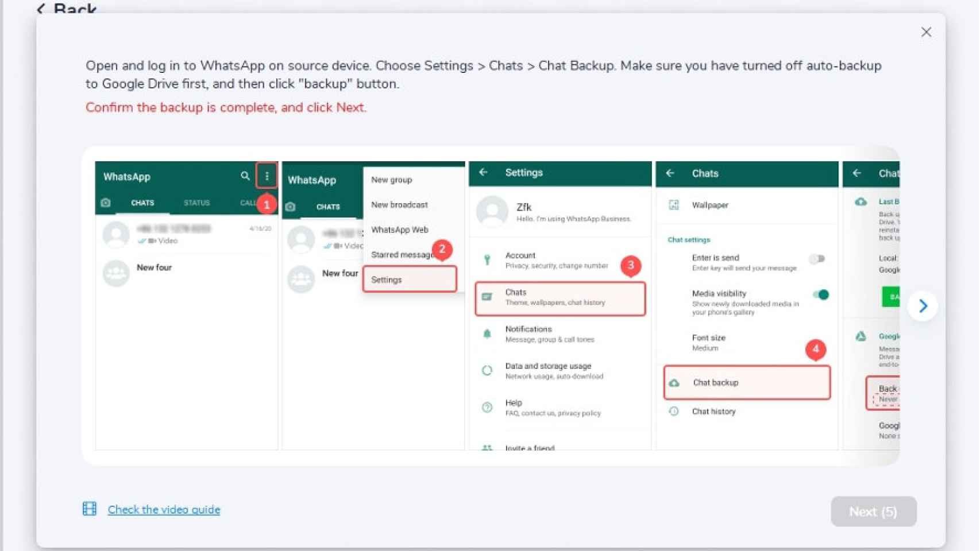The width and height of the screenshot is (980, 551).
Task: Click the Zfk profile avatar
Action: 492,211
